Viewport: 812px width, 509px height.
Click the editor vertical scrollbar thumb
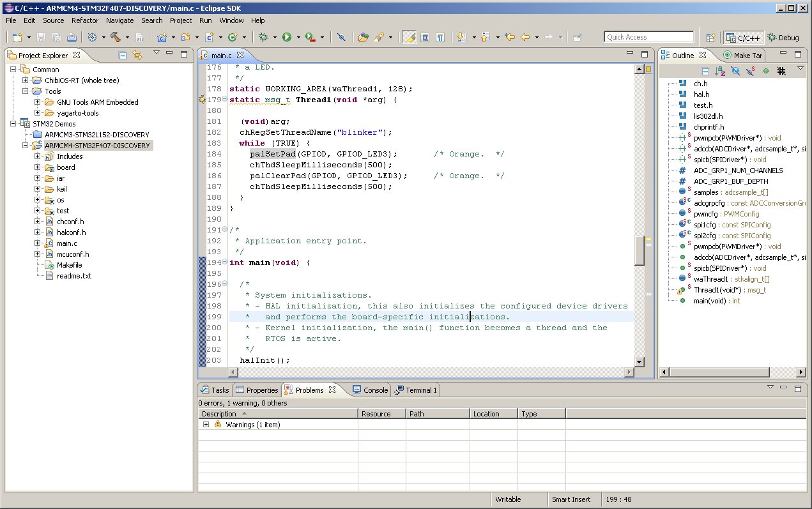pos(640,250)
